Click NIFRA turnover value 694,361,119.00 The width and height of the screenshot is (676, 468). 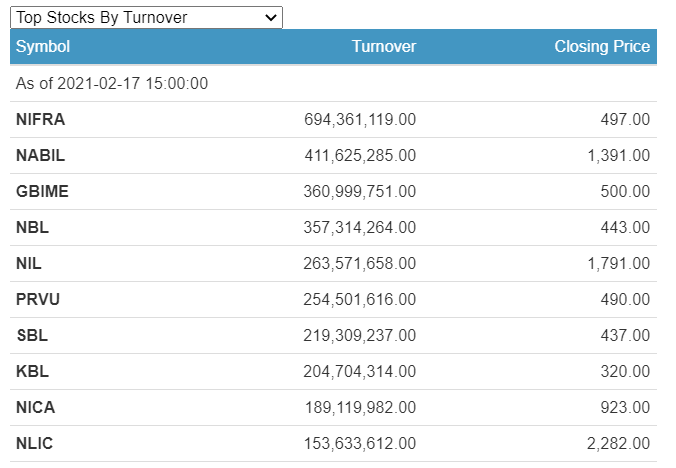point(360,119)
